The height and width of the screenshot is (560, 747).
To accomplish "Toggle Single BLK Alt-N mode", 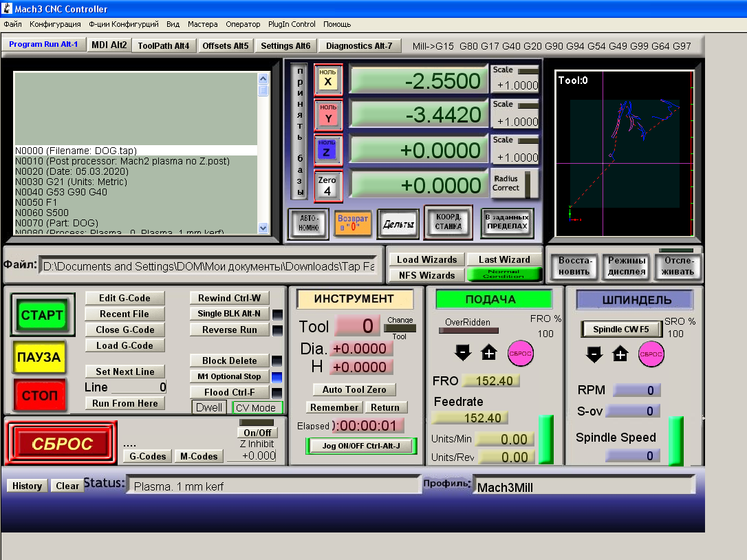I will point(230,314).
